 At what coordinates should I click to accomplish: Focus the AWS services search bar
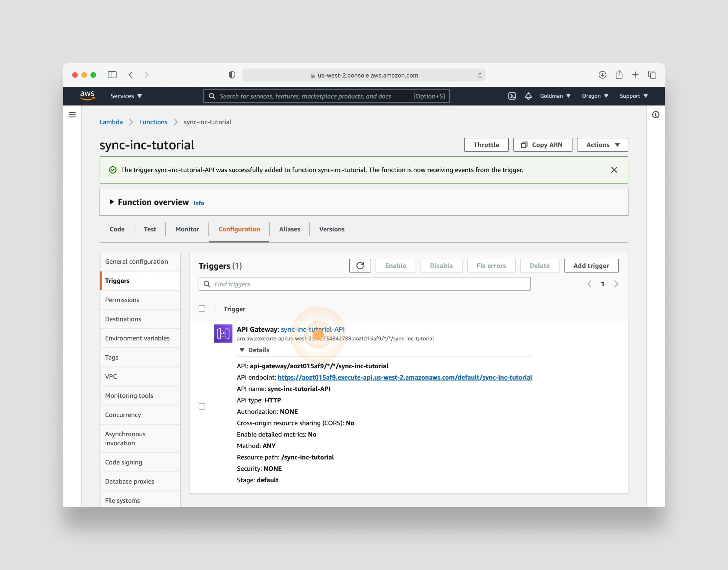(327, 96)
